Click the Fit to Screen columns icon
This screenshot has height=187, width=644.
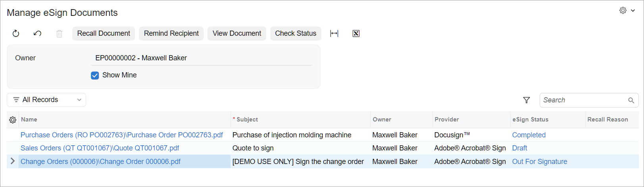click(334, 33)
